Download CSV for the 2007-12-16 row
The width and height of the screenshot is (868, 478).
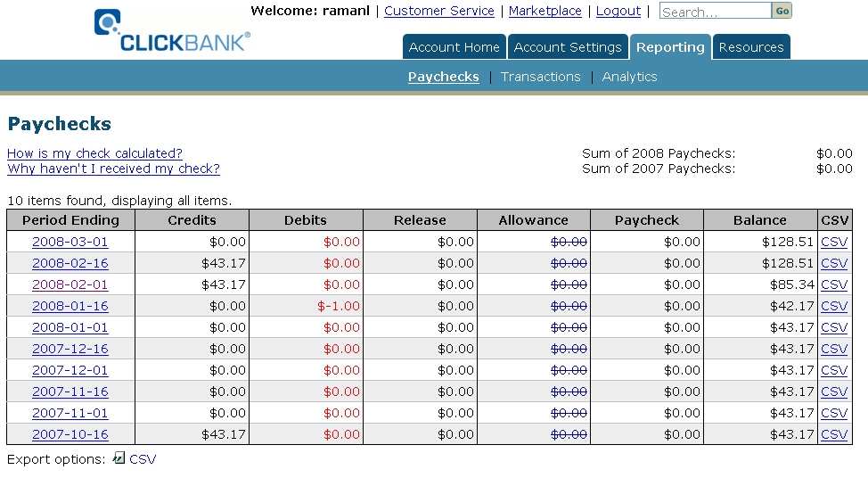(x=834, y=349)
